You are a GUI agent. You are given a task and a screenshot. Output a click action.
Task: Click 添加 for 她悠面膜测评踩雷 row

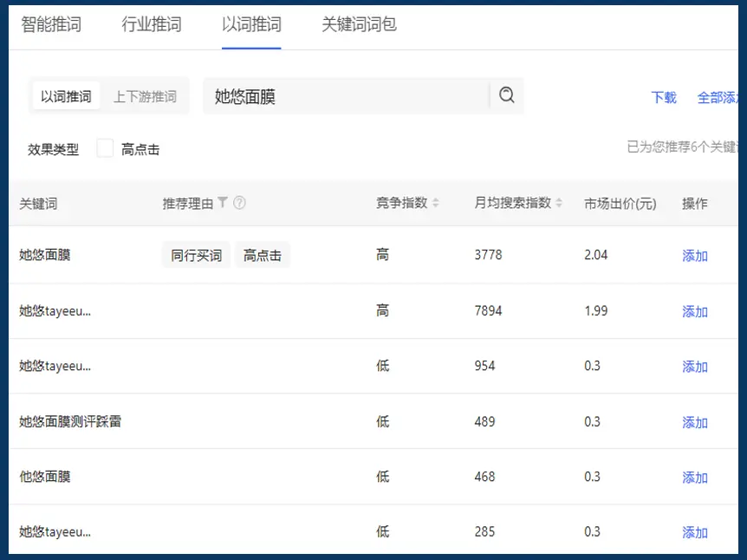click(694, 422)
